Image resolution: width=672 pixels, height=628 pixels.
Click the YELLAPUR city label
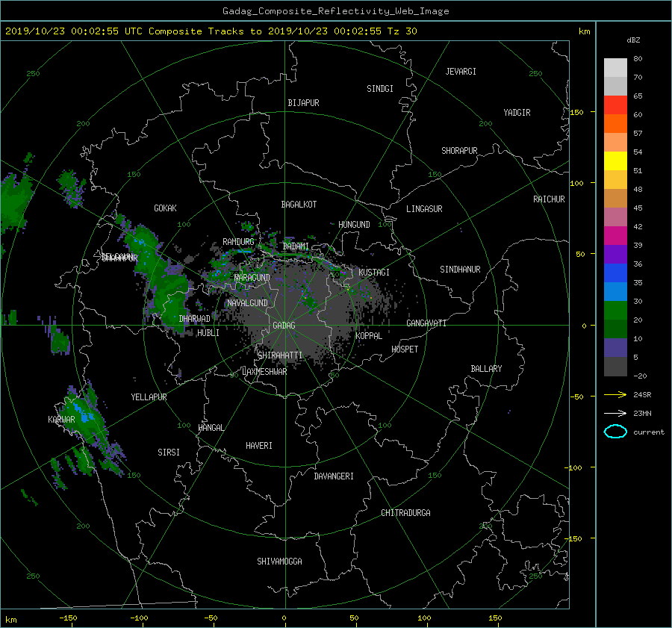[149, 397]
